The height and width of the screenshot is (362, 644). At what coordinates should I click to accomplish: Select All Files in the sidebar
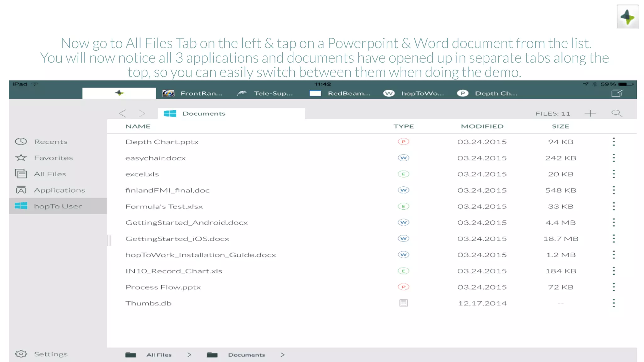[x=58, y=174]
